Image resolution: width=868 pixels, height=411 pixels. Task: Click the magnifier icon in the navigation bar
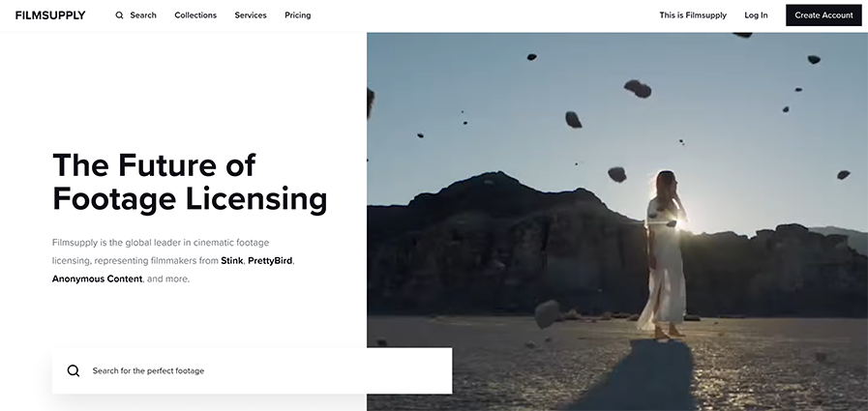(119, 15)
